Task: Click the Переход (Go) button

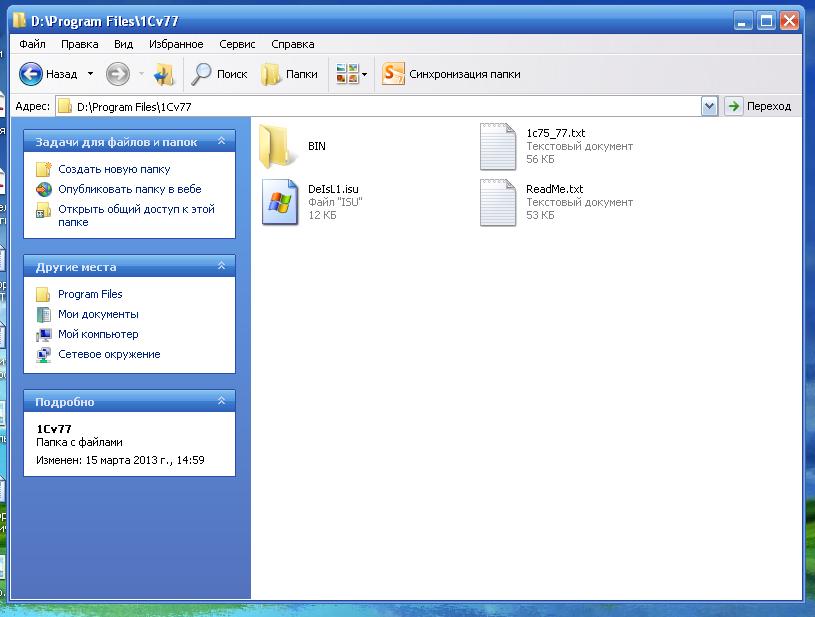Action: (760, 106)
